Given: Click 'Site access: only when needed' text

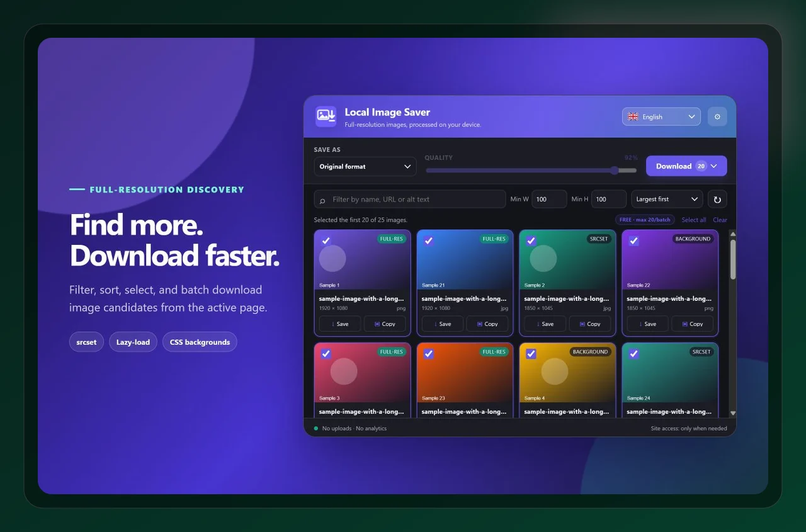Looking at the screenshot, I should pyautogui.click(x=689, y=428).
